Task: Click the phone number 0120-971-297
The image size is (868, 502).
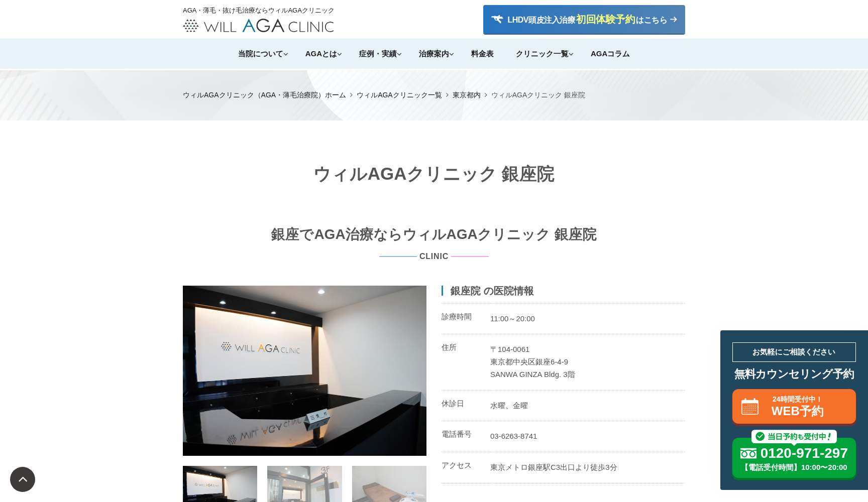Action: [x=804, y=453]
